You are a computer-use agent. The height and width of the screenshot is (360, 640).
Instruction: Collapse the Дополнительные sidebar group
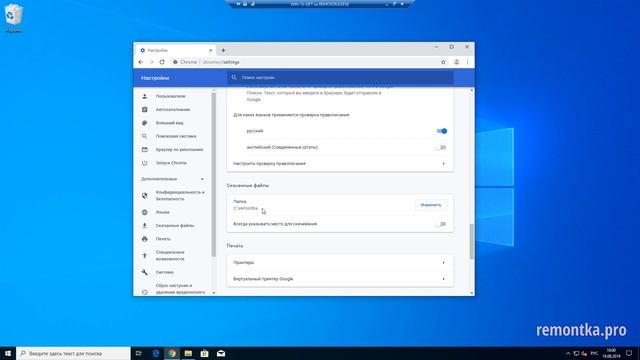click(202, 179)
